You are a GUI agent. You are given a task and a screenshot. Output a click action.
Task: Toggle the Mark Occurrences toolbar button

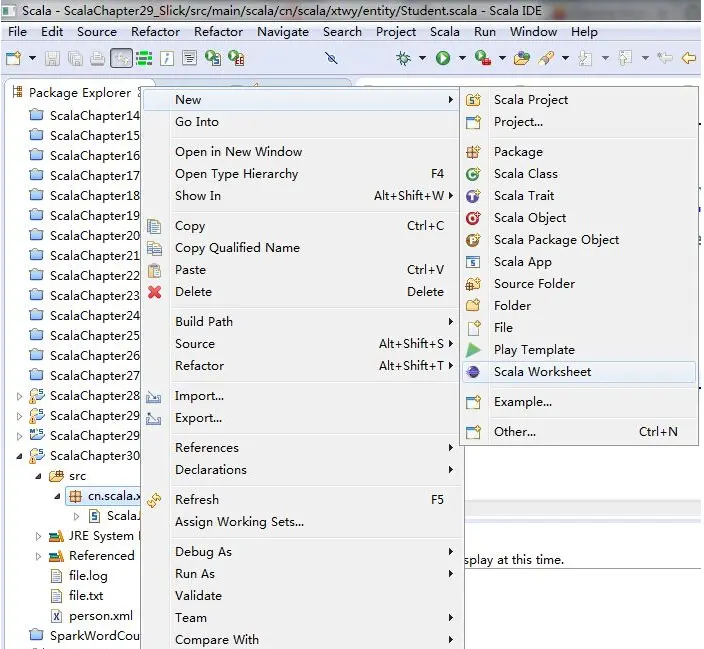click(x=121, y=58)
